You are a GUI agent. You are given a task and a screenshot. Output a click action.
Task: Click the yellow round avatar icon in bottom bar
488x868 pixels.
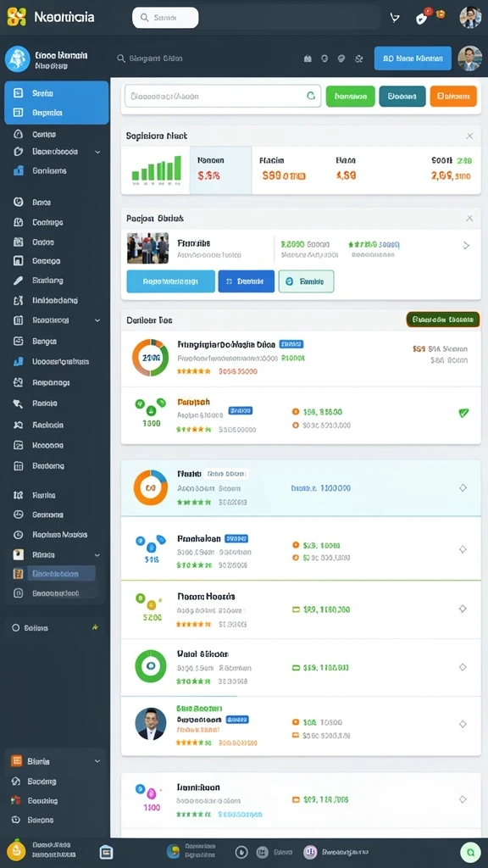pos(16,850)
